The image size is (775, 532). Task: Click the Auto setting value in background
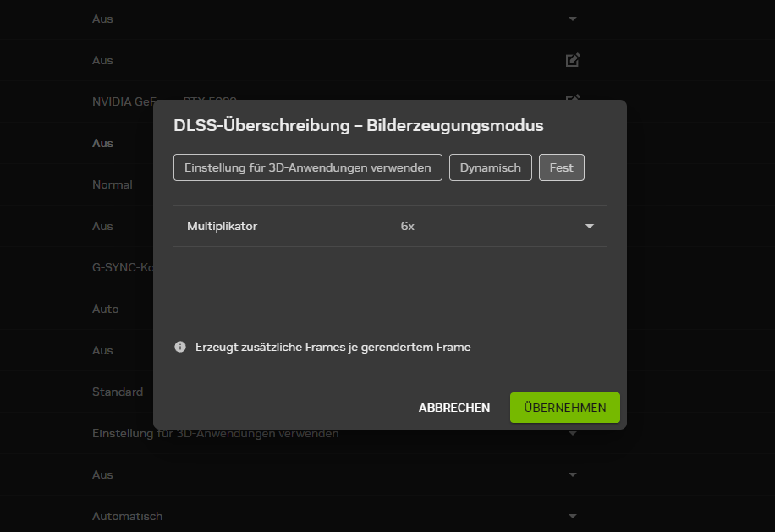click(x=105, y=310)
